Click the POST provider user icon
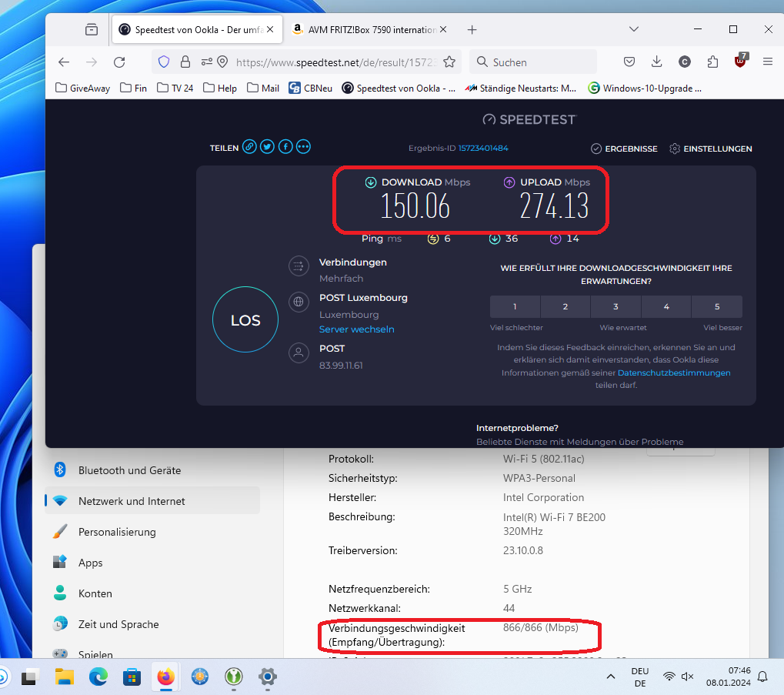The height and width of the screenshot is (695, 784). pyautogui.click(x=299, y=353)
